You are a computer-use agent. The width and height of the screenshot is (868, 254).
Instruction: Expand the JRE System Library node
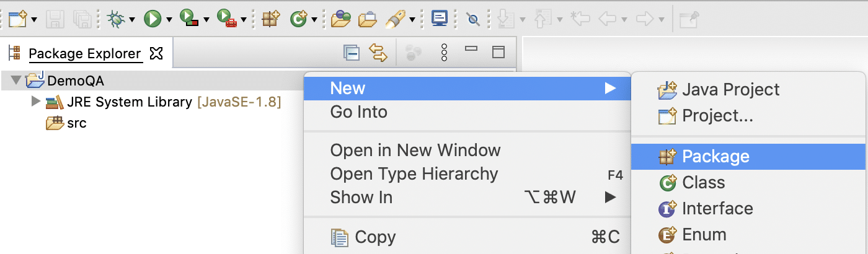tap(35, 102)
